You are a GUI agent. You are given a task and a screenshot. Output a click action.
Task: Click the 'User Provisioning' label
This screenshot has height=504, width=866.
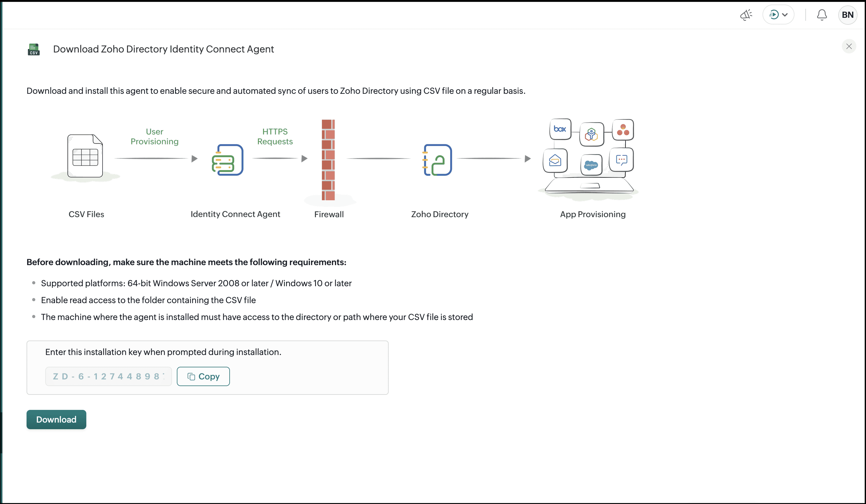point(154,136)
